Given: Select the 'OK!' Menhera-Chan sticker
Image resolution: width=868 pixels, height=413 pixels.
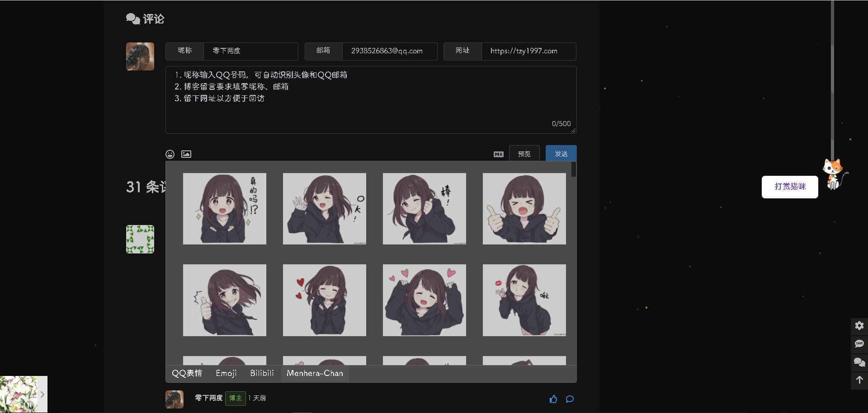Looking at the screenshot, I should pyautogui.click(x=324, y=208).
